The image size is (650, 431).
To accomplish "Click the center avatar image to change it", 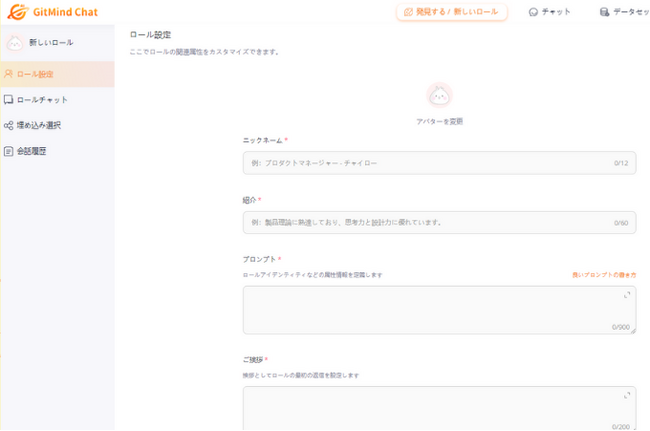I will pos(439,95).
